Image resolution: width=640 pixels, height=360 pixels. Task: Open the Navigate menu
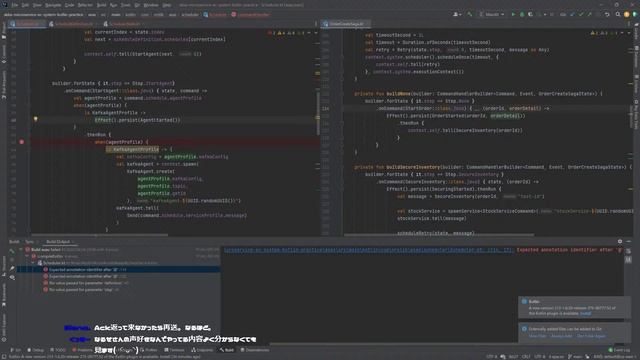point(53,5)
